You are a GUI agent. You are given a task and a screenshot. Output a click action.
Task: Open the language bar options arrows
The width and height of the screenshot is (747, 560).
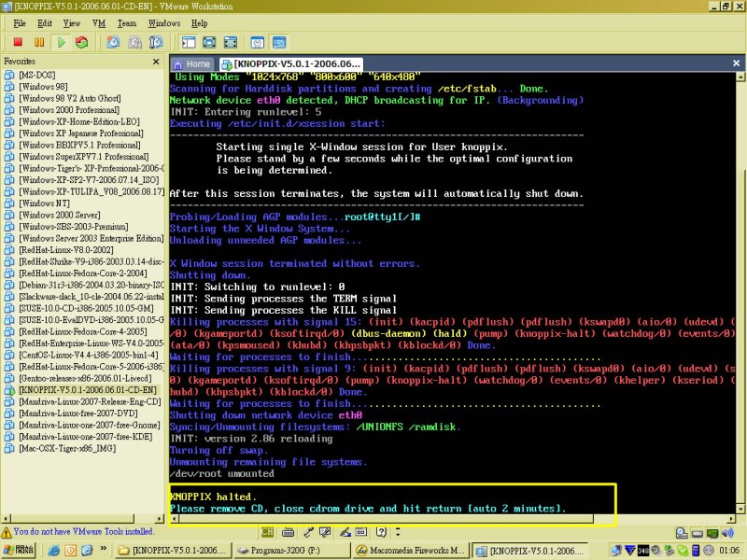(x=398, y=532)
